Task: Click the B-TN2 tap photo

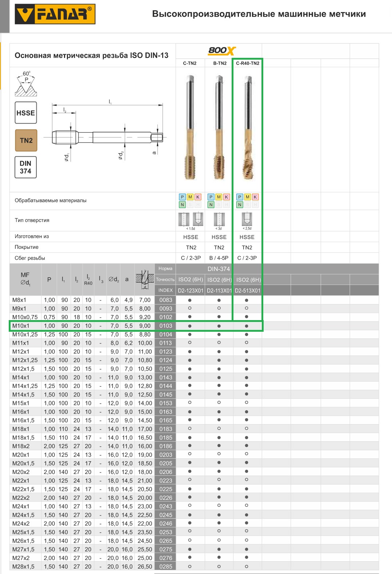Action: click(x=219, y=127)
